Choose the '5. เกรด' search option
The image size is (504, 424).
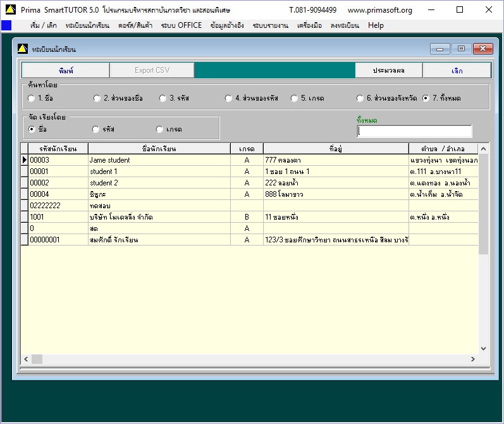coord(294,98)
